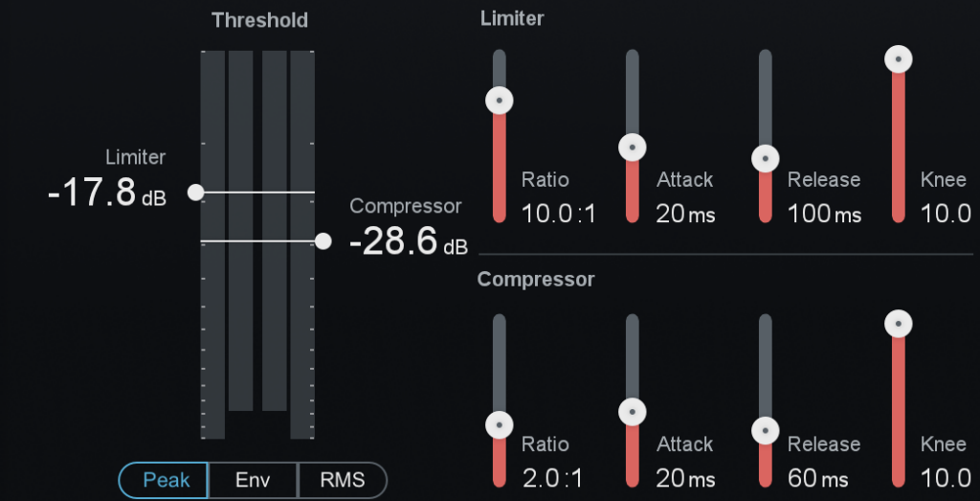Select Peak detection mode
Image resolution: width=980 pixels, height=501 pixels.
click(x=164, y=480)
